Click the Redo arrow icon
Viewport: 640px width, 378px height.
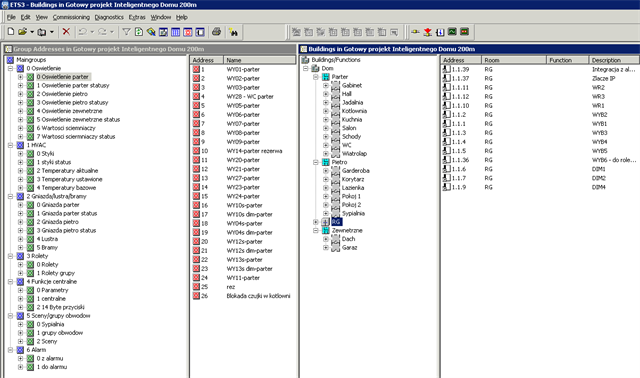(102, 32)
